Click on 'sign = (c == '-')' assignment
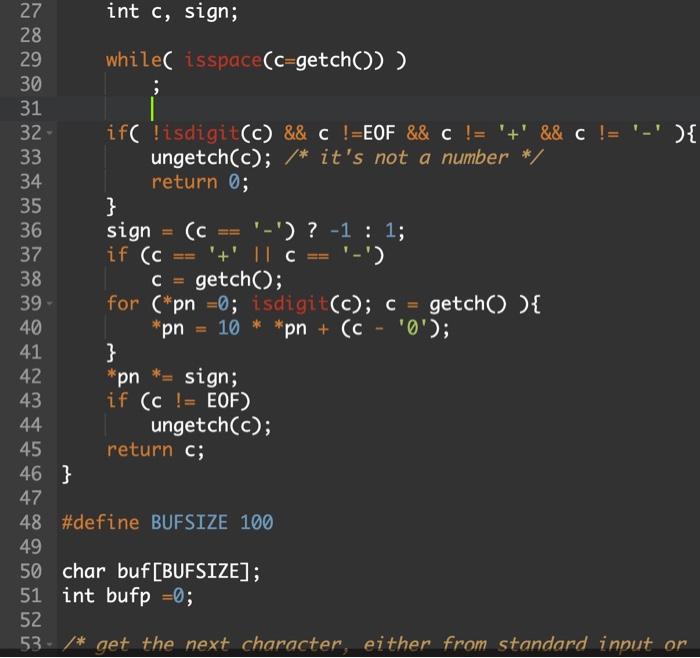Screen dimensions: 700x658 pos(201,231)
